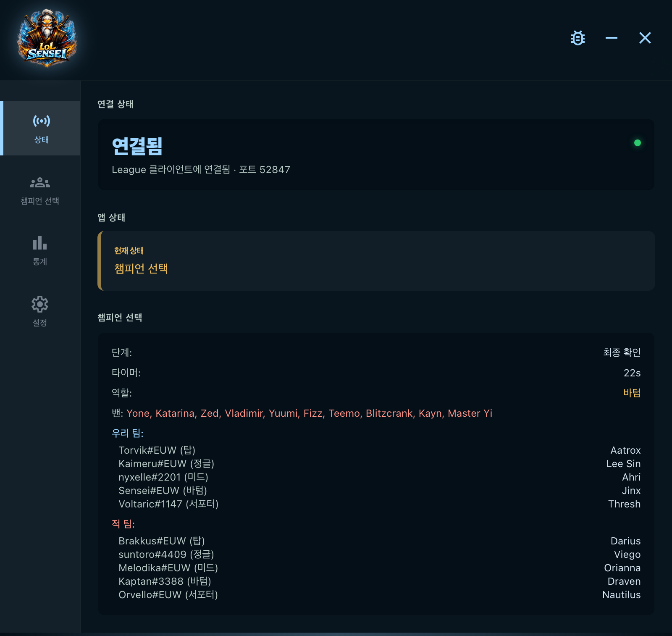Click the Darius champion pick
672x636 pixels.
pyautogui.click(x=625, y=541)
